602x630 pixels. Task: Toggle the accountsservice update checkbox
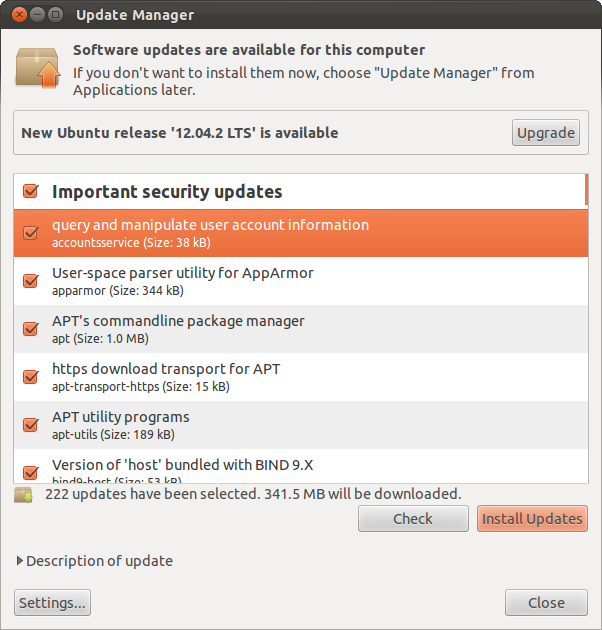[x=31, y=233]
